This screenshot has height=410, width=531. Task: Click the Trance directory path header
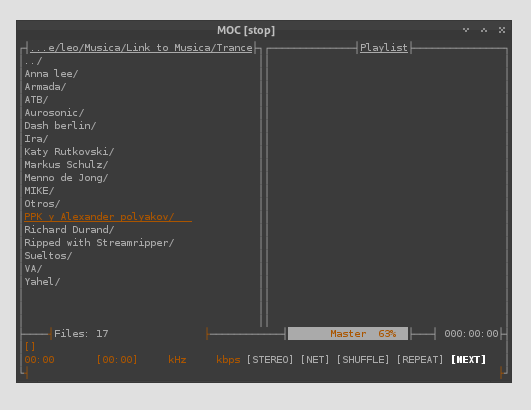point(141,48)
